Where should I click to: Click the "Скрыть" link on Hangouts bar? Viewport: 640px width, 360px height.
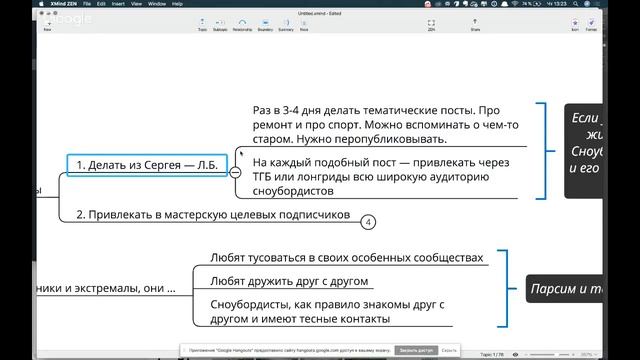coord(449,350)
